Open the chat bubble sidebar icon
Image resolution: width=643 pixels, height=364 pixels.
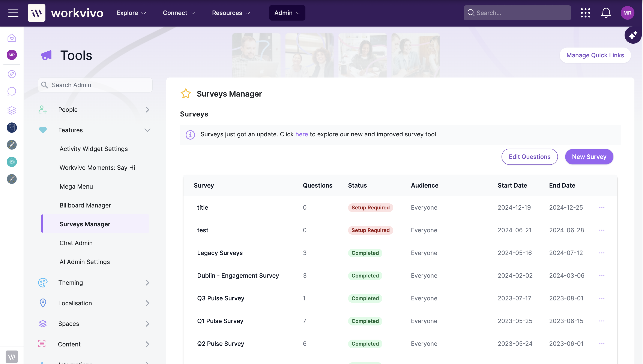12,91
